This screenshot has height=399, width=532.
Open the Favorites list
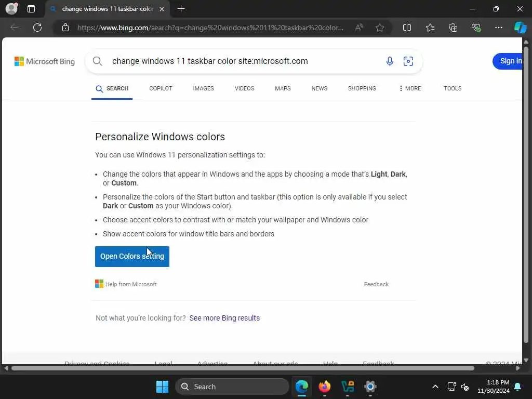pos(430,28)
